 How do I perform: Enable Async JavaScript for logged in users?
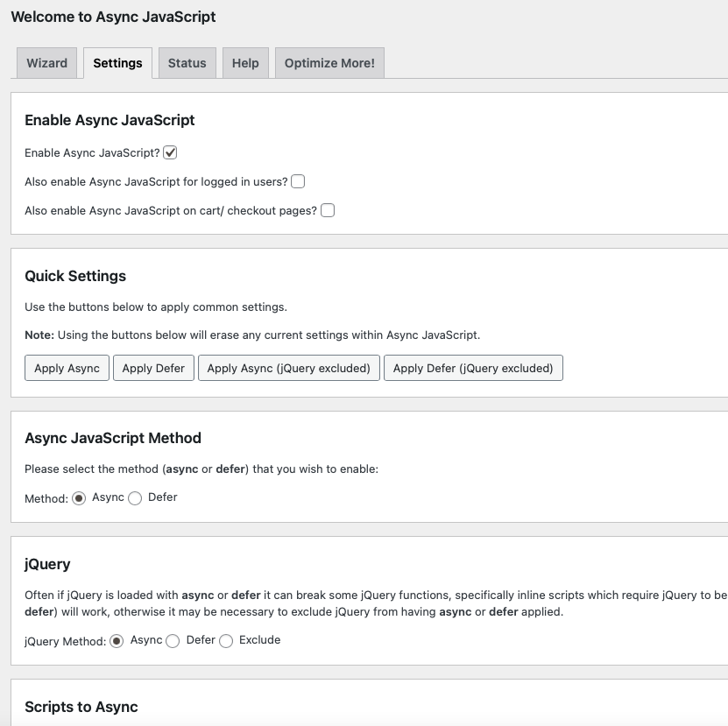(298, 182)
